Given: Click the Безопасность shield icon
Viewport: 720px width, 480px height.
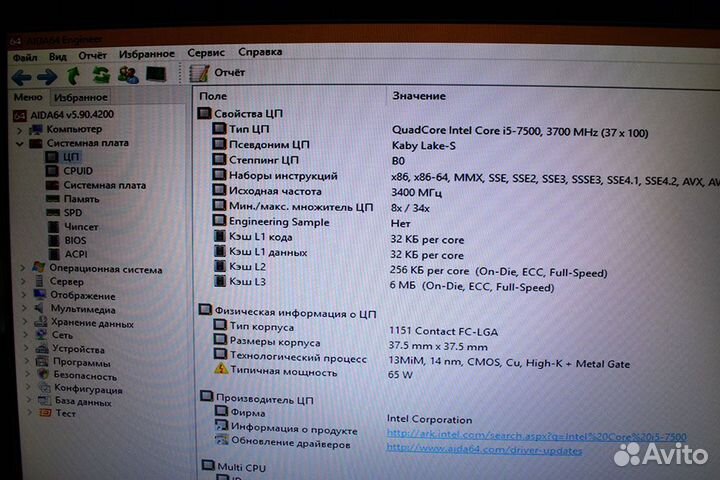Looking at the screenshot, I should coord(44,375).
